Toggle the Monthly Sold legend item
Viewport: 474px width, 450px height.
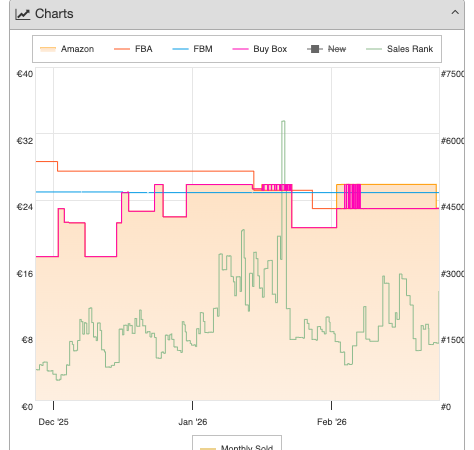pos(237,447)
